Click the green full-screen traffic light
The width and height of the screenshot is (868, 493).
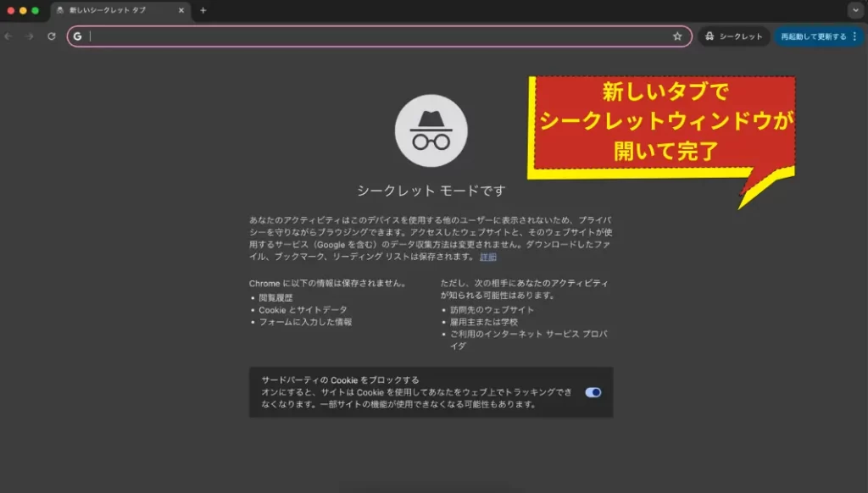(33, 12)
